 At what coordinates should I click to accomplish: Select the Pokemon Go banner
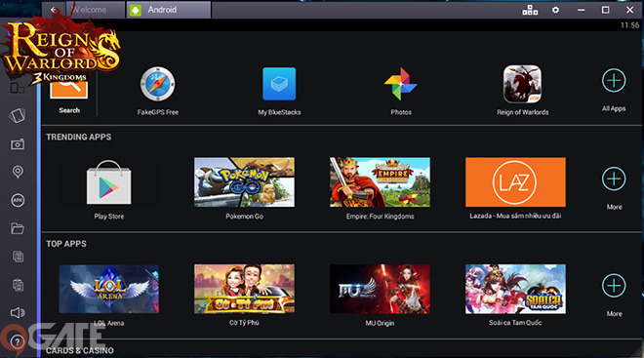click(244, 181)
